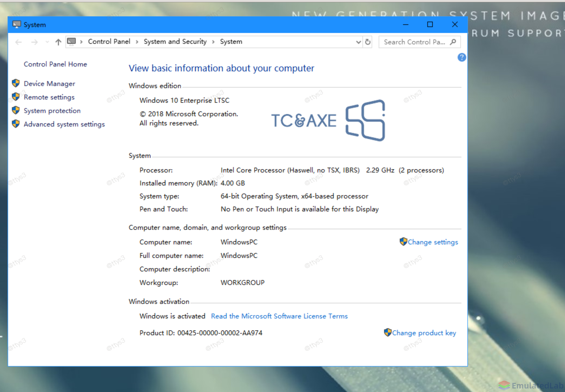Open address bar history dropdown
Image resolution: width=565 pixels, height=392 pixels.
click(x=358, y=42)
